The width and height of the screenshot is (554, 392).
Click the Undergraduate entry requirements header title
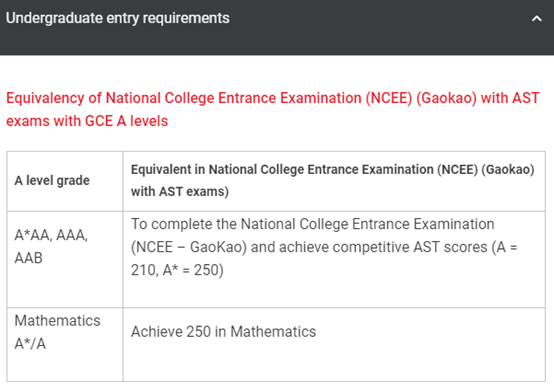pyautogui.click(x=118, y=18)
